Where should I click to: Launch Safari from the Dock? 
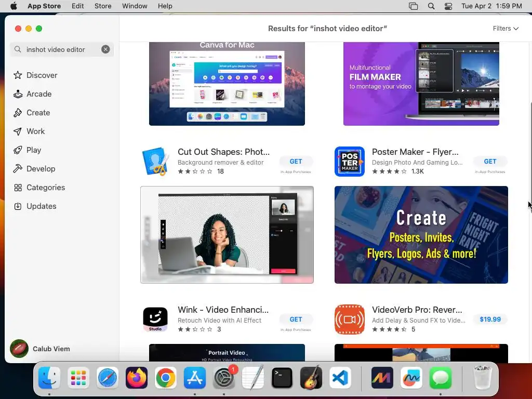108,378
